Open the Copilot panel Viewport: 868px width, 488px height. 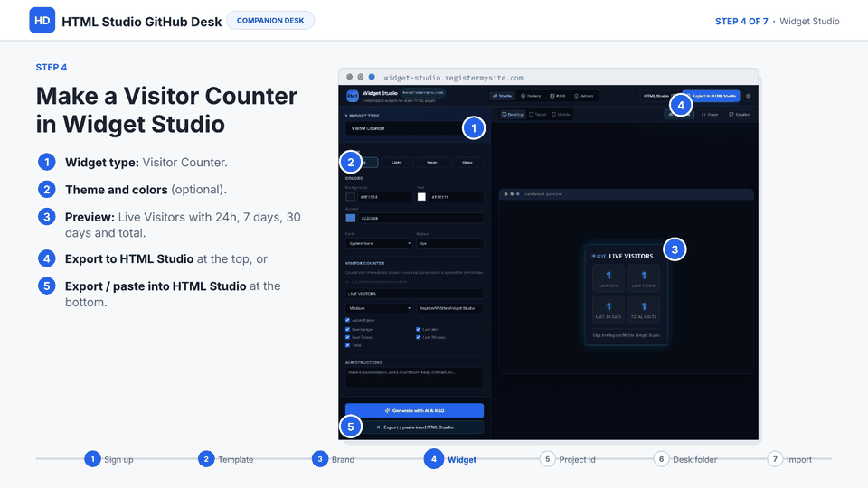(x=739, y=115)
